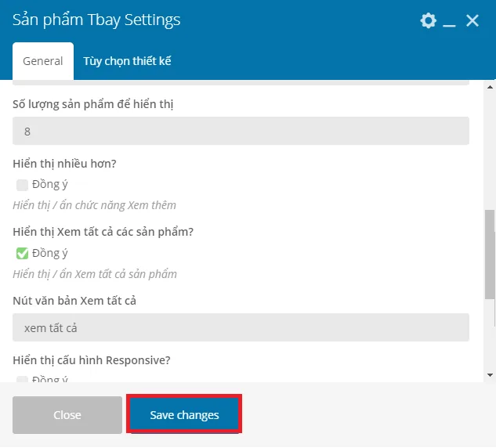Focus the 'xem tất cả' button text field

click(241, 327)
